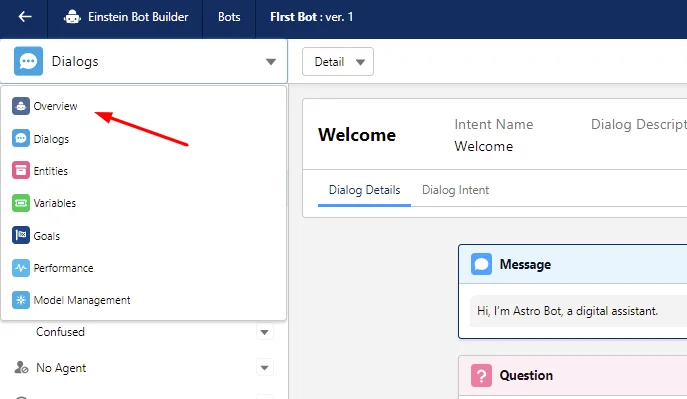Click the Variables icon
687x399 pixels.
coord(21,203)
